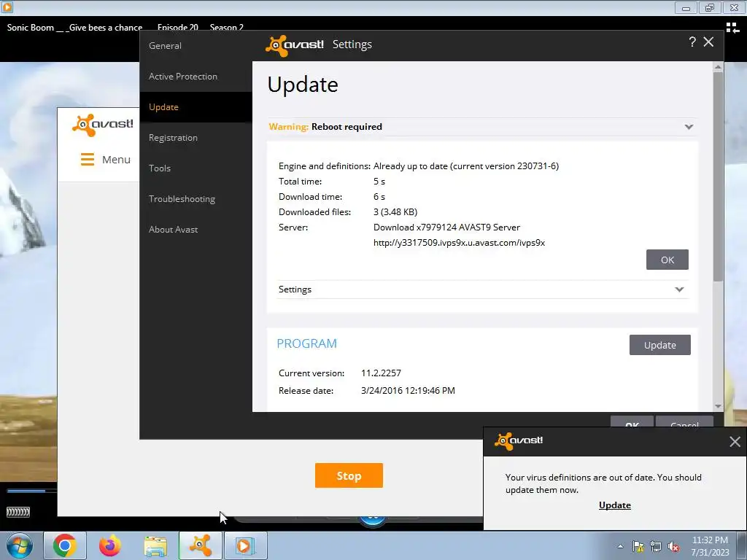747x560 pixels.
Task: Open the Windows Start menu
Action: [x=19, y=545]
